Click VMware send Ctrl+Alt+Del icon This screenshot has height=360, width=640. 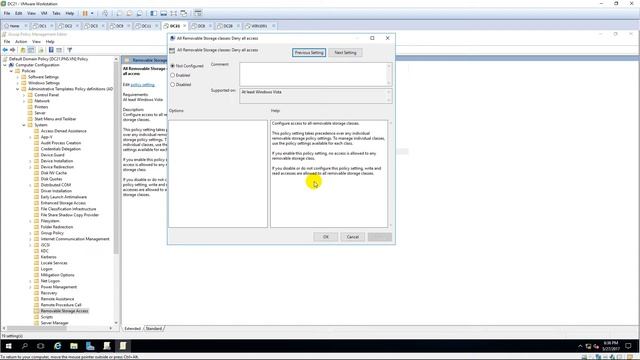click(105, 13)
